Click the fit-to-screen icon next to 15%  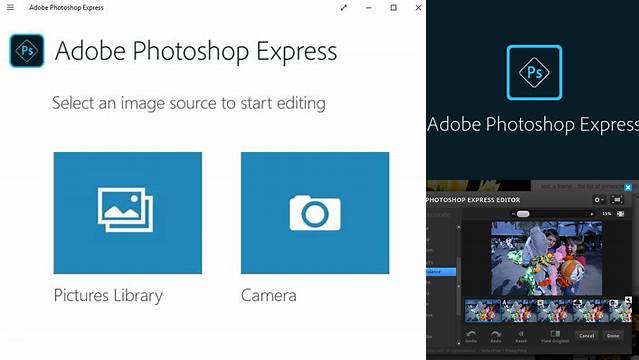620,214
